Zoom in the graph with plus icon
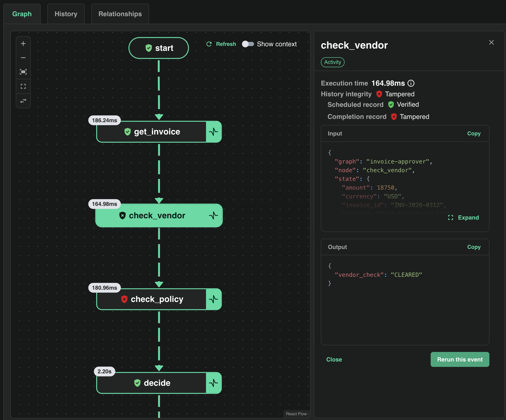The image size is (506, 420). pyautogui.click(x=23, y=44)
